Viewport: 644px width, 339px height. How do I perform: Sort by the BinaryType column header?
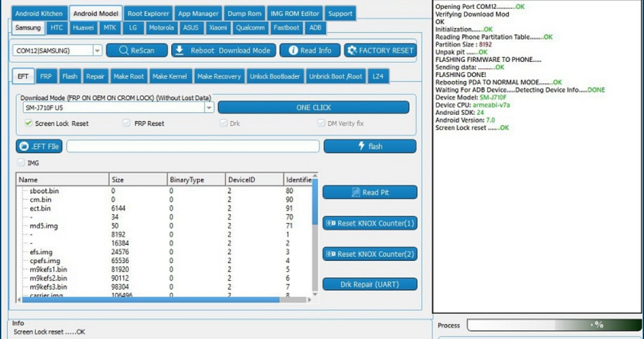(x=196, y=180)
